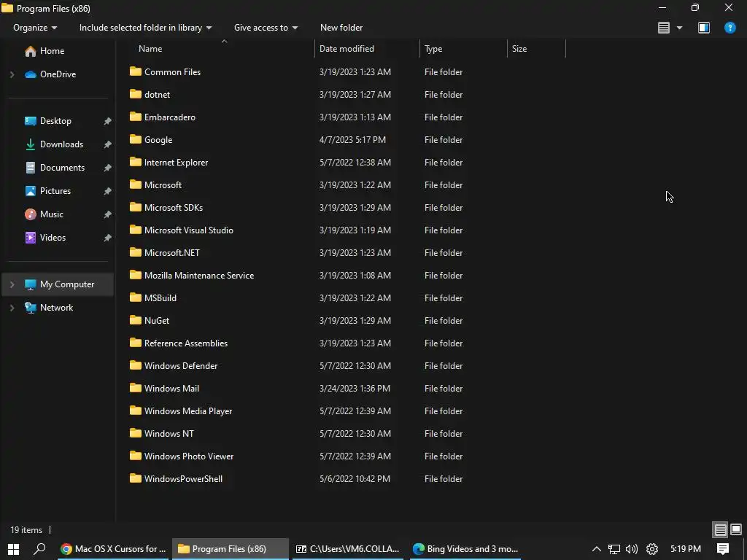Expand the OneDrive tree node
The width and height of the screenshot is (747, 560).
[x=12, y=74]
